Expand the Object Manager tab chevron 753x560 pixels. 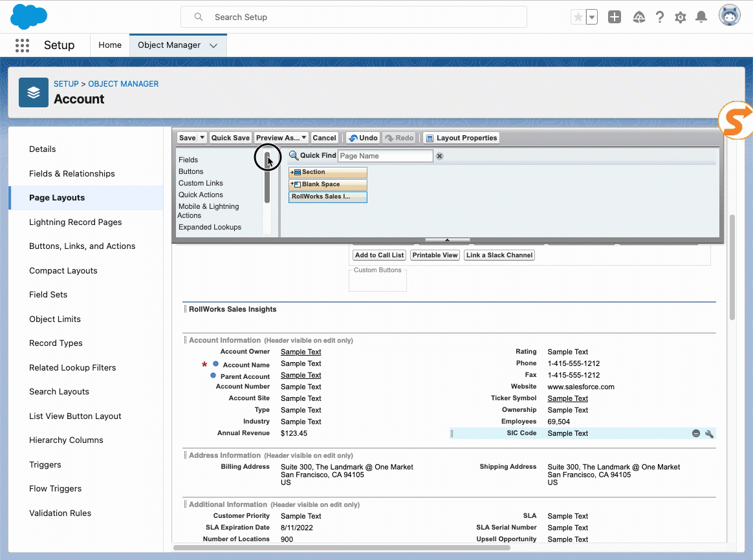point(213,45)
